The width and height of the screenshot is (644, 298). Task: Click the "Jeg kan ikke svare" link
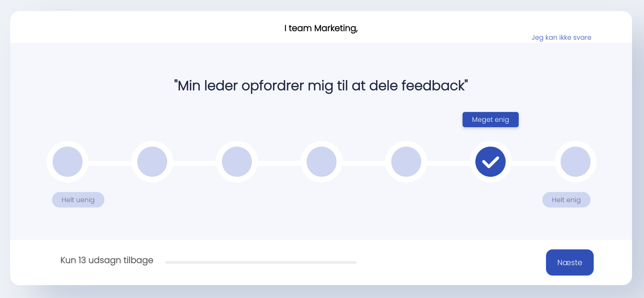click(561, 38)
